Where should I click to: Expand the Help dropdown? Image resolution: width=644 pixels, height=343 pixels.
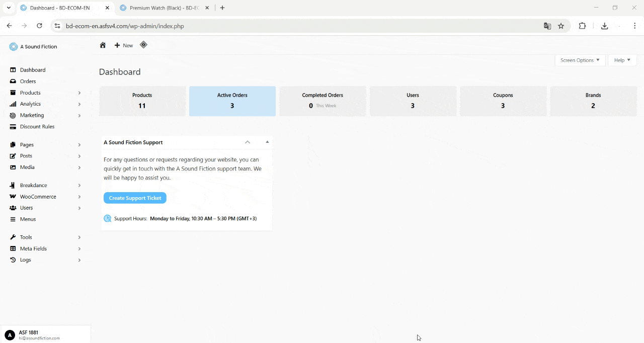[622, 60]
